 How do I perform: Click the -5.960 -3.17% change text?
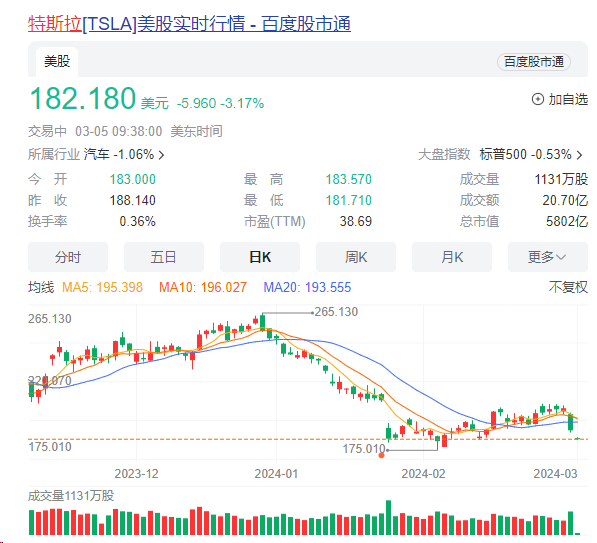click(220, 103)
